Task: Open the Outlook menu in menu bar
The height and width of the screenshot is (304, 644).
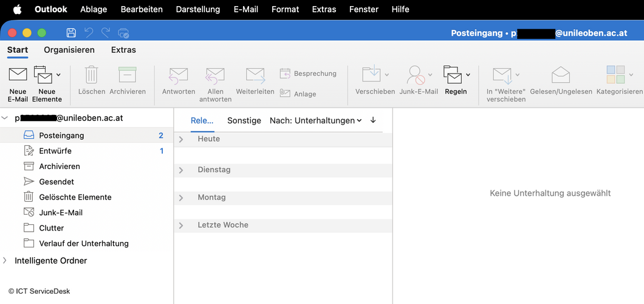Action: 51,9
